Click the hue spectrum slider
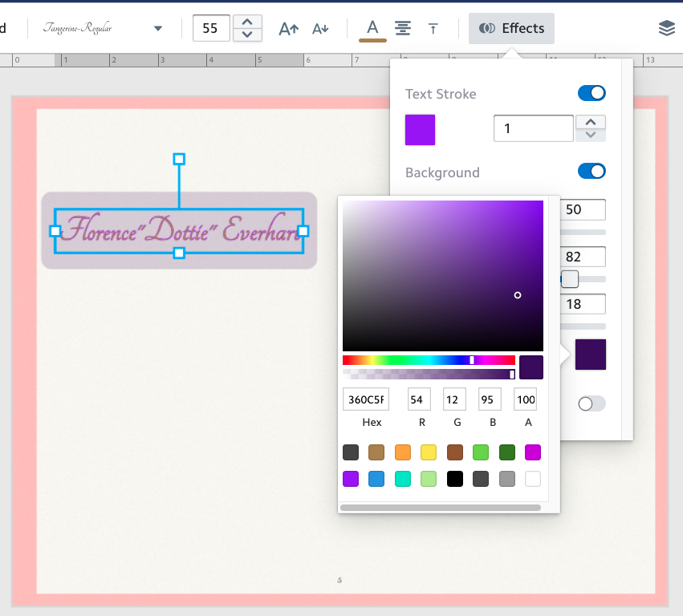The width and height of the screenshot is (683, 616). 429,360
